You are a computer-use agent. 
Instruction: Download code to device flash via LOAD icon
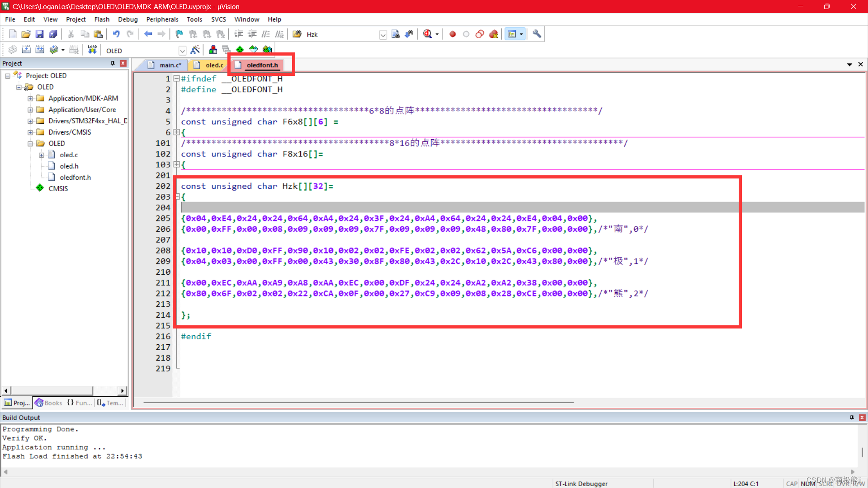coord(92,50)
